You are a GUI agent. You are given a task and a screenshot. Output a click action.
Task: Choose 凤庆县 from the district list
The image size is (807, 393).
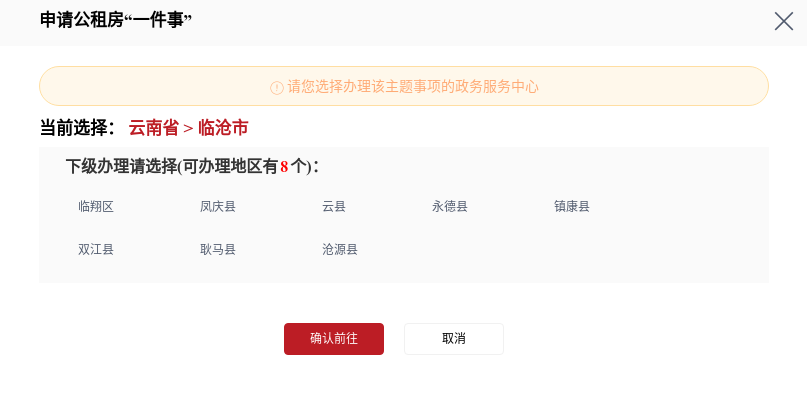pos(218,207)
